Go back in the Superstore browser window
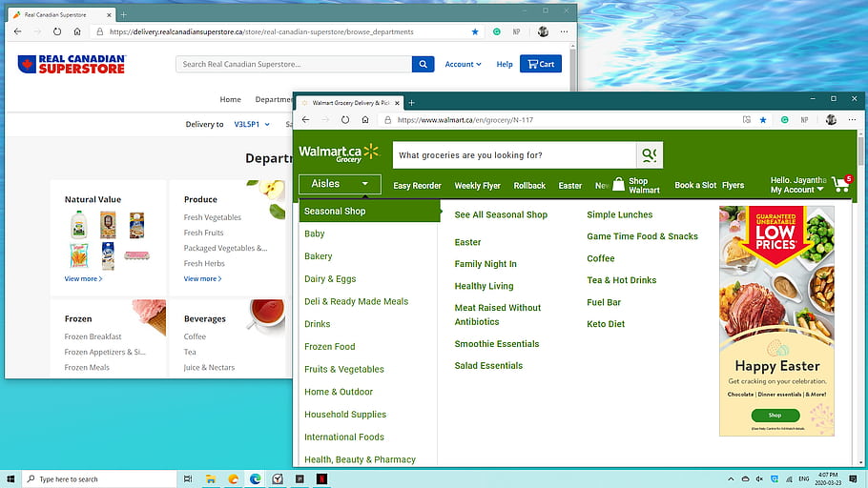The width and height of the screenshot is (868, 488). [x=18, y=31]
